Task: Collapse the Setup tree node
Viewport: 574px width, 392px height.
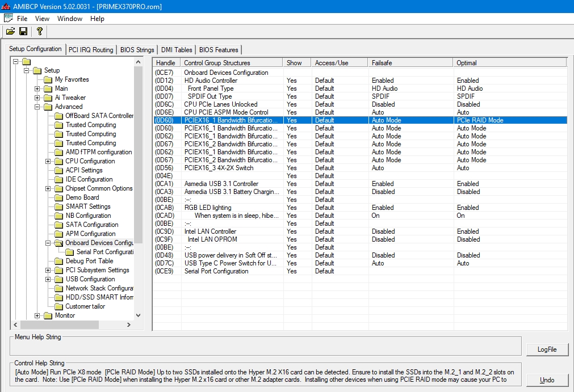Action: tap(26, 70)
